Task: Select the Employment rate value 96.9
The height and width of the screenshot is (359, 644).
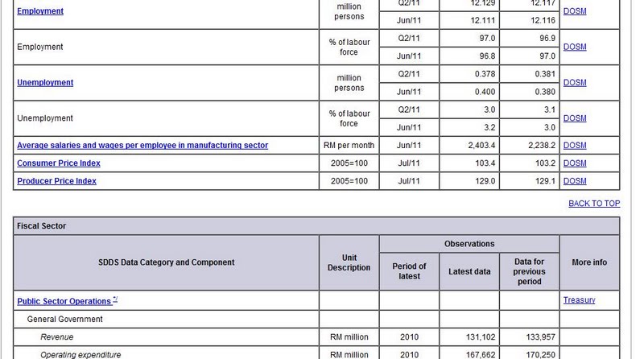Action: [547, 38]
